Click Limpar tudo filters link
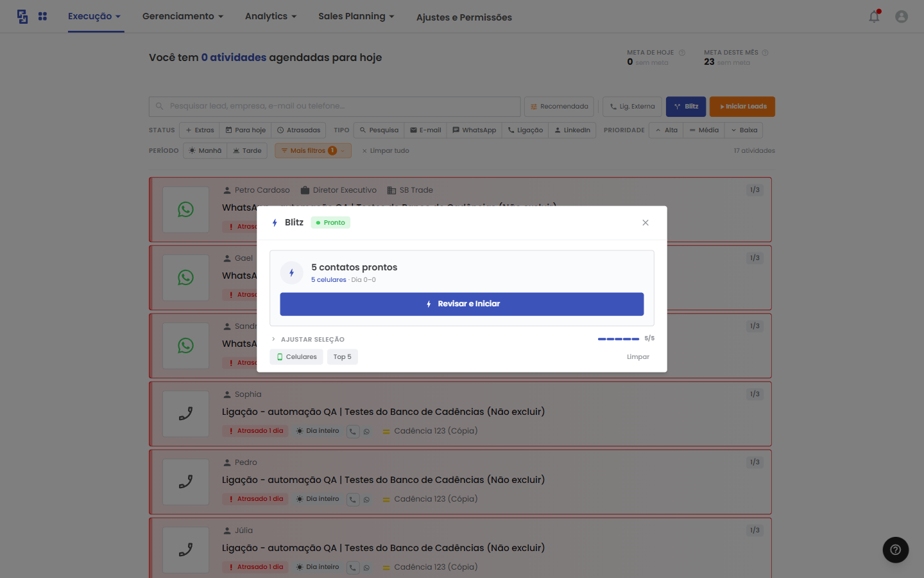 [x=385, y=151]
